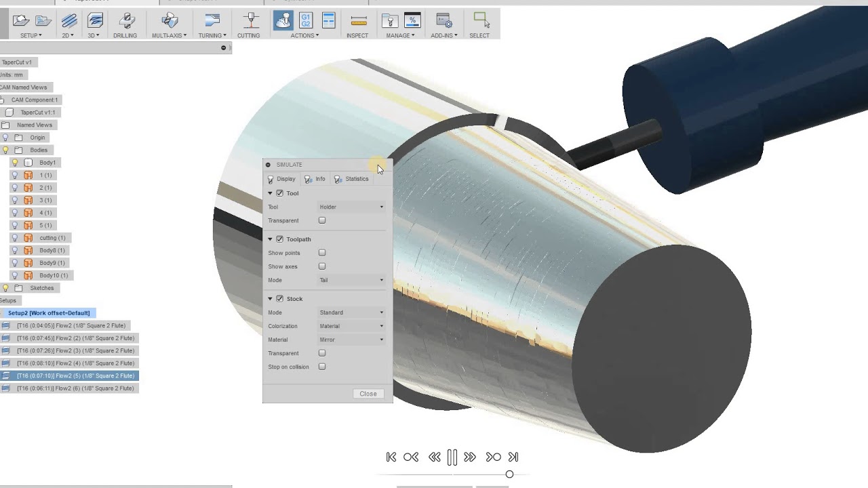The width and height of the screenshot is (868, 488).
Task: Open the Task Manager percent icon
Action: pos(412,20)
